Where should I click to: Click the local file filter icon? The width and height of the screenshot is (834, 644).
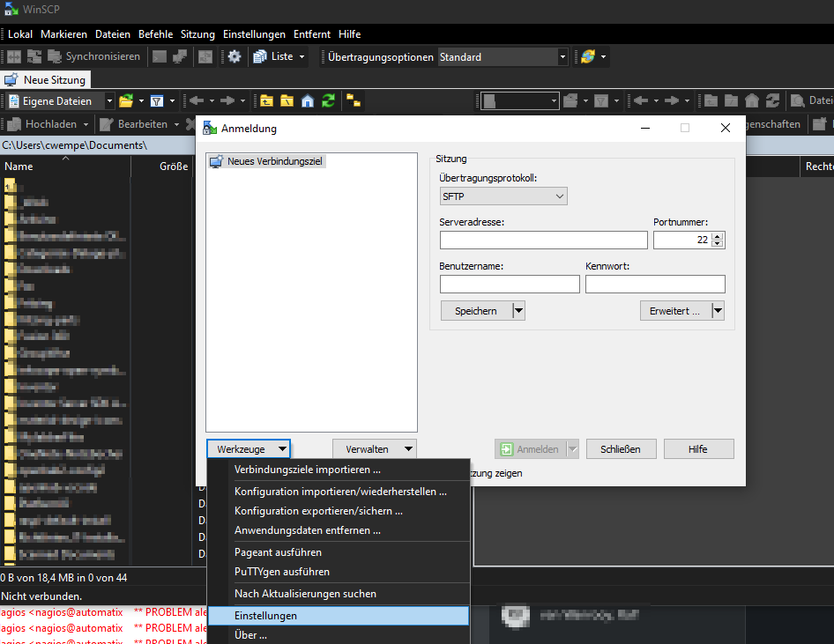(157, 101)
